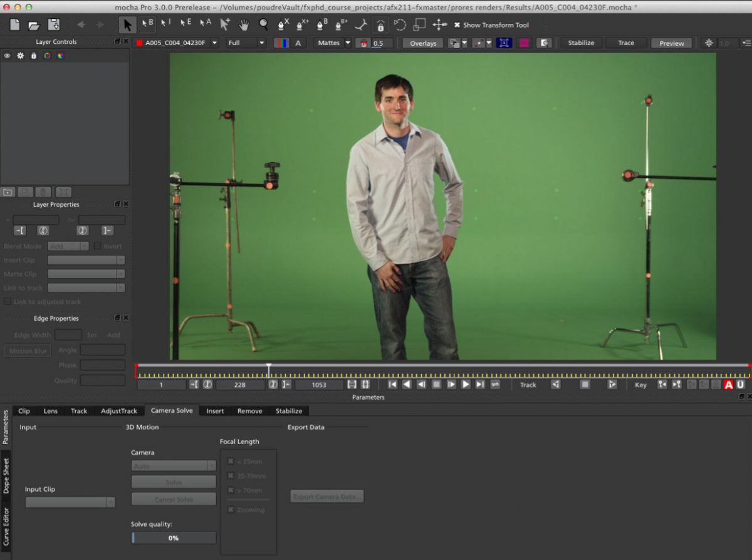Image resolution: width=752 pixels, height=560 pixels.
Task: Open the A005_C004_04230F layer dropdown
Action: tap(214, 43)
